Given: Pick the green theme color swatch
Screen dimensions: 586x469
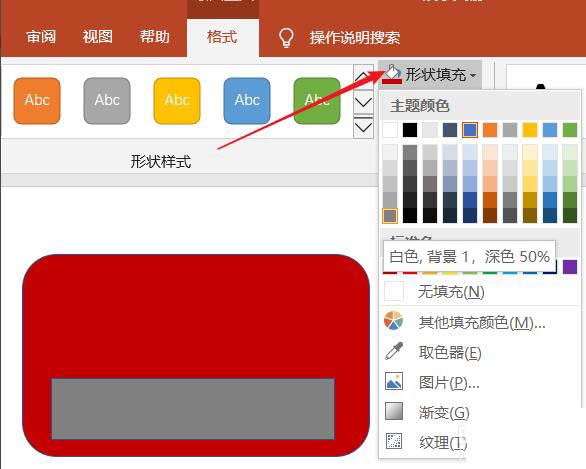Looking at the screenshot, I should point(570,130).
